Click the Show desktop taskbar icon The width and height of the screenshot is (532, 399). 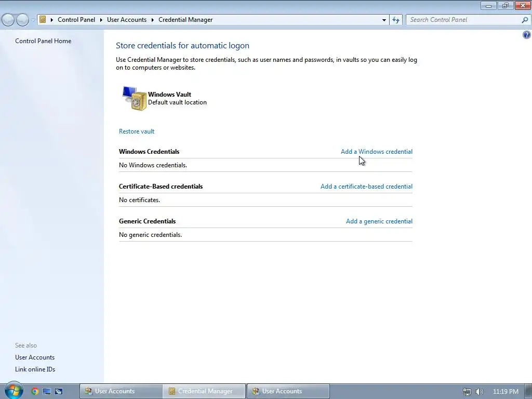point(47,391)
